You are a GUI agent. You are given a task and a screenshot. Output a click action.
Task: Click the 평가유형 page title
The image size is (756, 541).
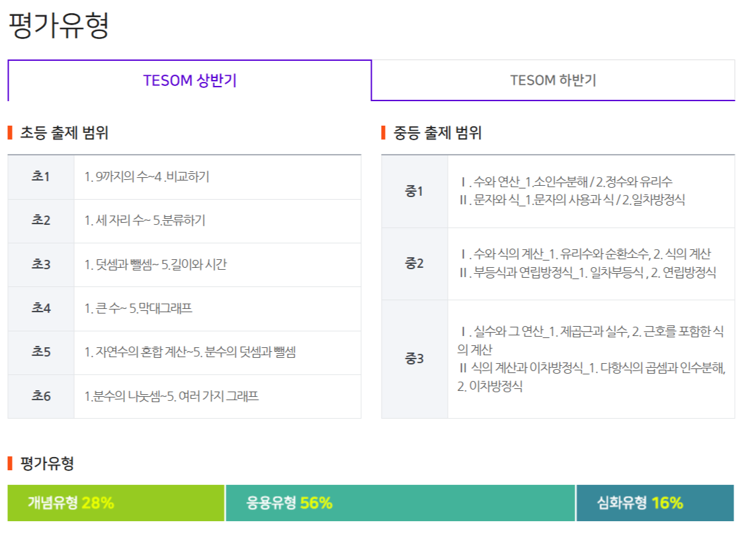coord(58,25)
